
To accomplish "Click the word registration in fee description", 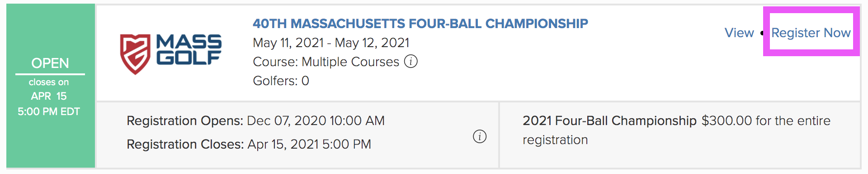I will click(555, 140).
